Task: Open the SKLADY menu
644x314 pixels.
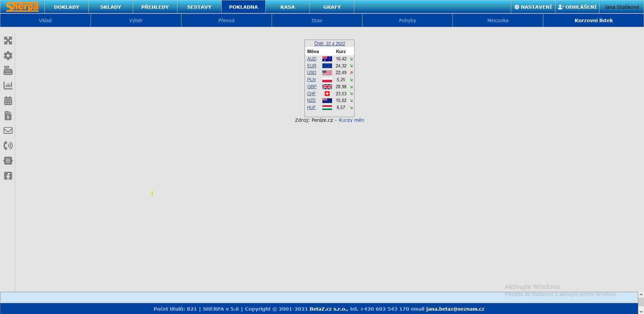Action: click(x=111, y=7)
